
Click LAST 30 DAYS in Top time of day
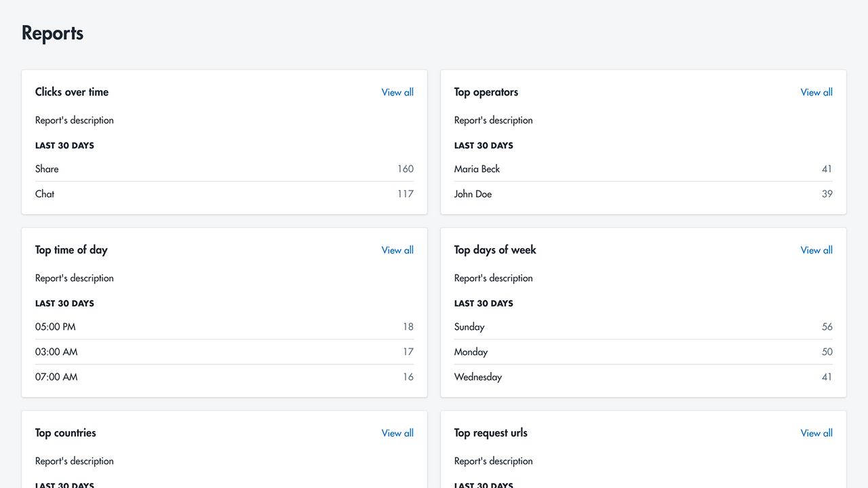pos(64,304)
